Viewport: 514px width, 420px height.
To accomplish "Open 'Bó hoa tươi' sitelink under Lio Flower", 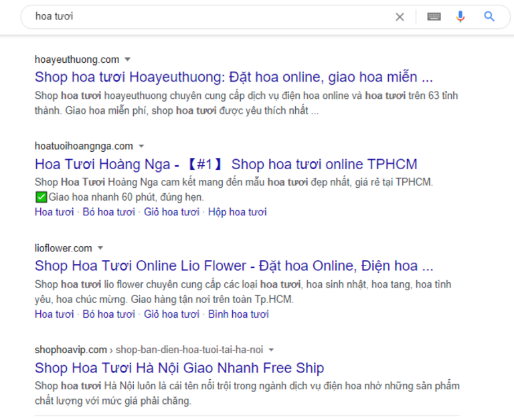I will point(108,314).
